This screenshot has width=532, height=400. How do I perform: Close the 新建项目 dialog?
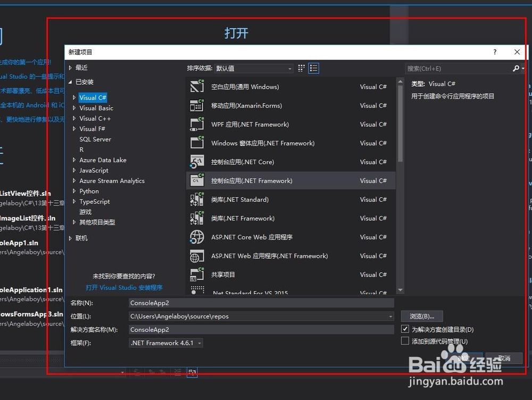[x=517, y=52]
